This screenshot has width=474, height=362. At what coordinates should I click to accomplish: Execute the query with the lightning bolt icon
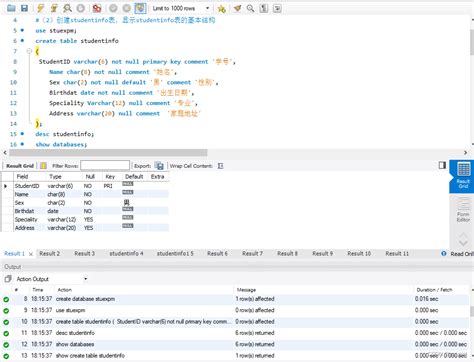coord(40,8)
